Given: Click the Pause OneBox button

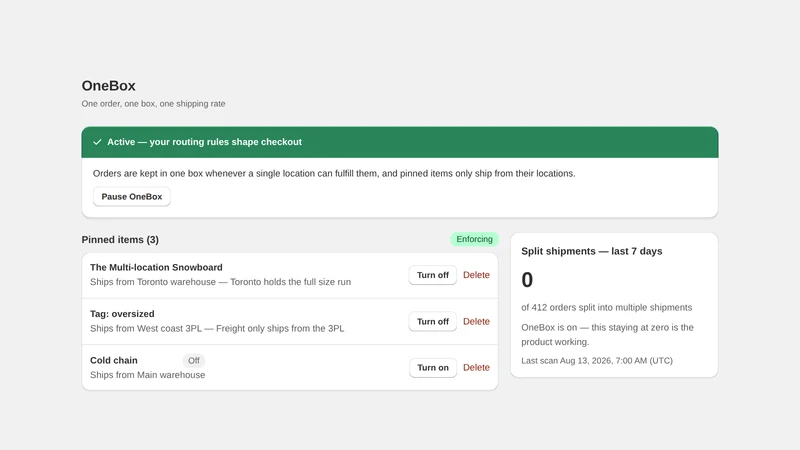Looking at the screenshot, I should point(132,196).
